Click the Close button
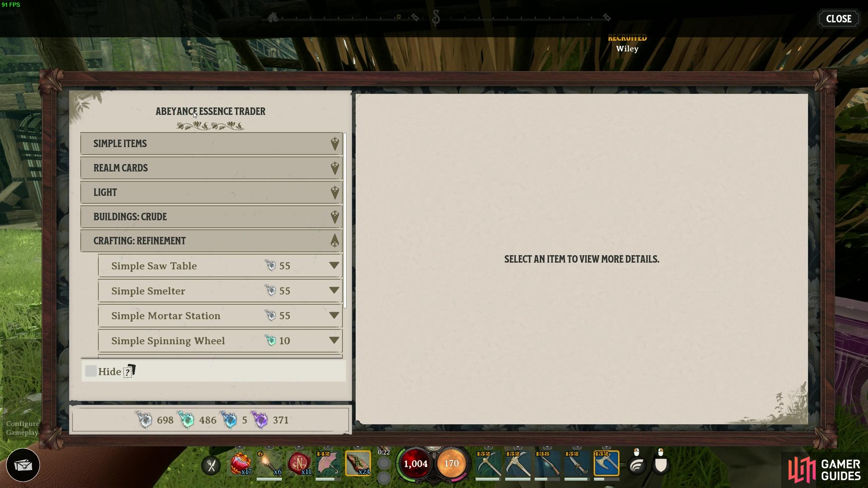The height and width of the screenshot is (488, 868). click(839, 18)
